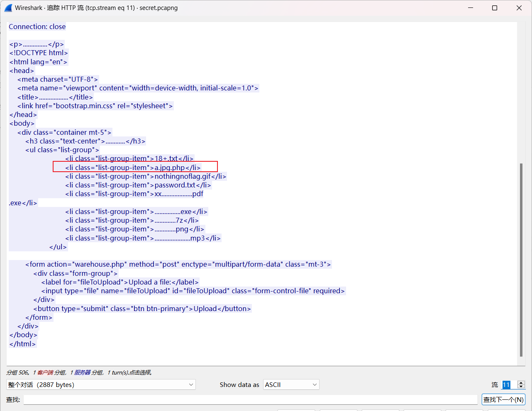Click the meta viewport line

(x=138, y=88)
